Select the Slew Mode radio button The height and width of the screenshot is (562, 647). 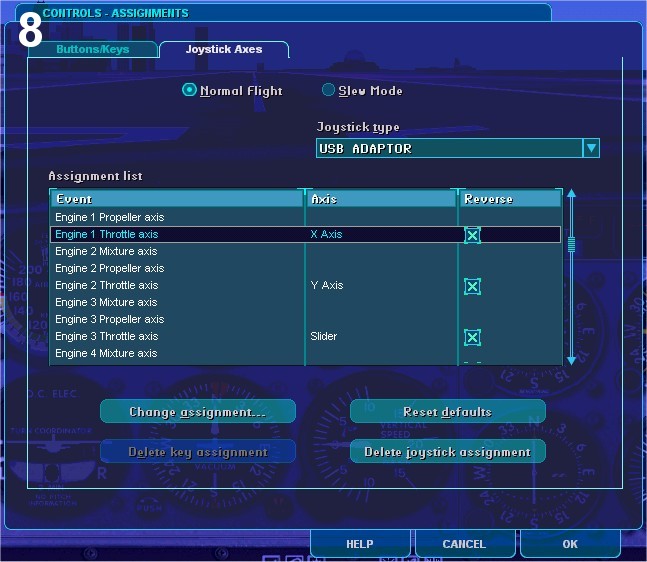pos(328,90)
